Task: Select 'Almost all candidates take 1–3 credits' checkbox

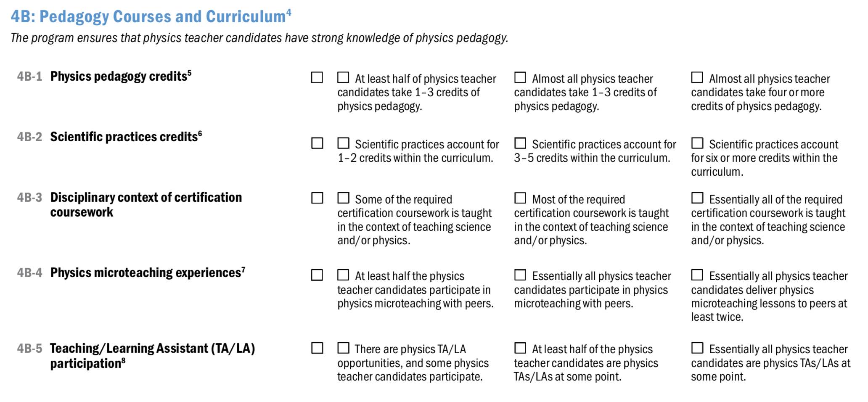Action: 520,78
